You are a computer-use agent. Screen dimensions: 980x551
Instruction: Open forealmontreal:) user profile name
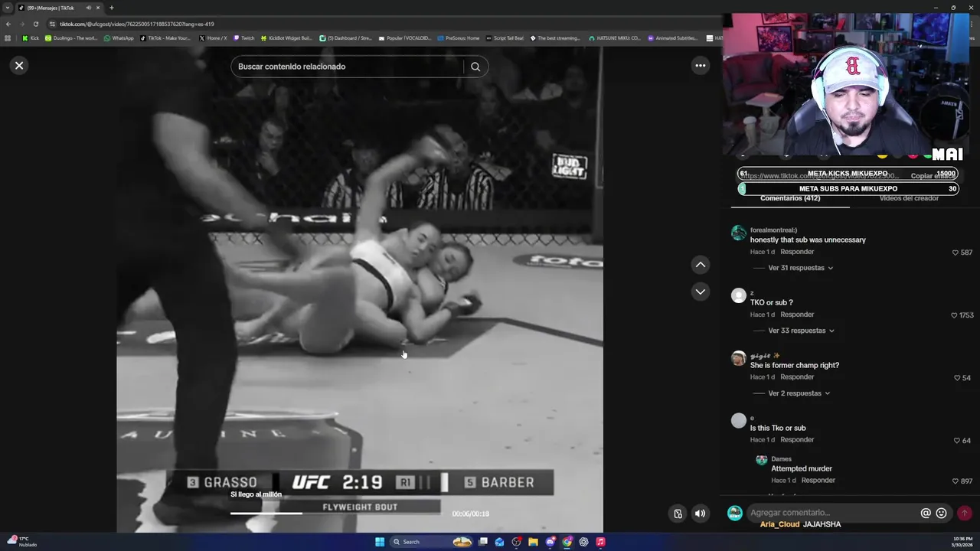coord(773,230)
